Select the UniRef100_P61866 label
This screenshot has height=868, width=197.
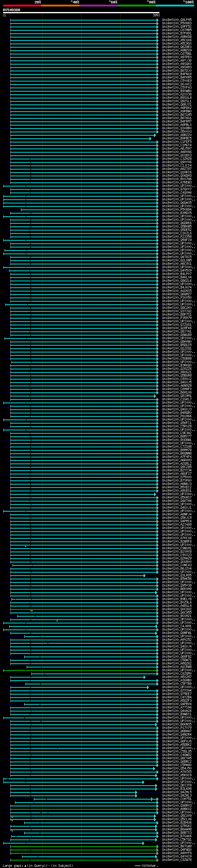pos(177,416)
